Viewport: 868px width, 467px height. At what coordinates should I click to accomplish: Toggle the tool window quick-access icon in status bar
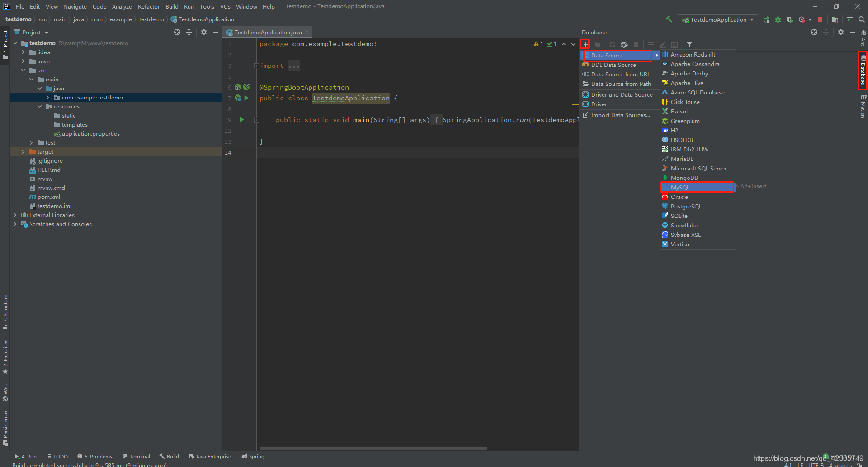pyautogui.click(x=5, y=464)
